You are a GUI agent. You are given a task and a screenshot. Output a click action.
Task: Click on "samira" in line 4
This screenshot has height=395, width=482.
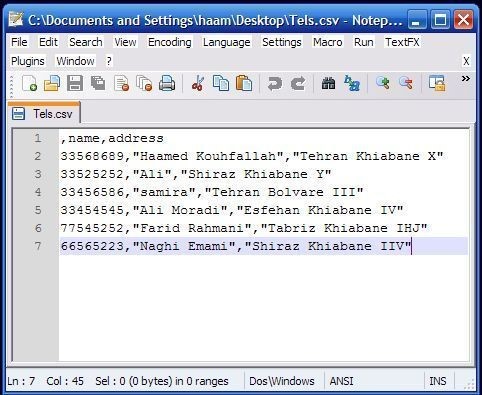(164, 192)
